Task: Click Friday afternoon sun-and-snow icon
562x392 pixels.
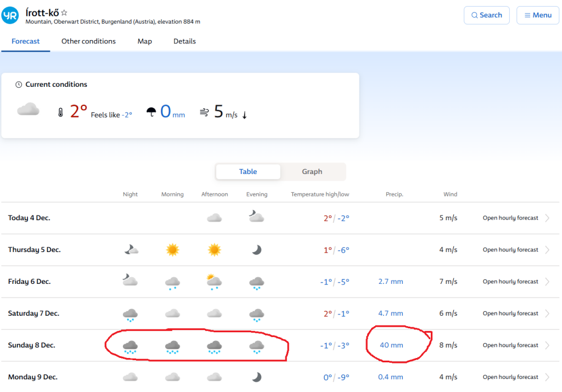Action: tap(213, 282)
